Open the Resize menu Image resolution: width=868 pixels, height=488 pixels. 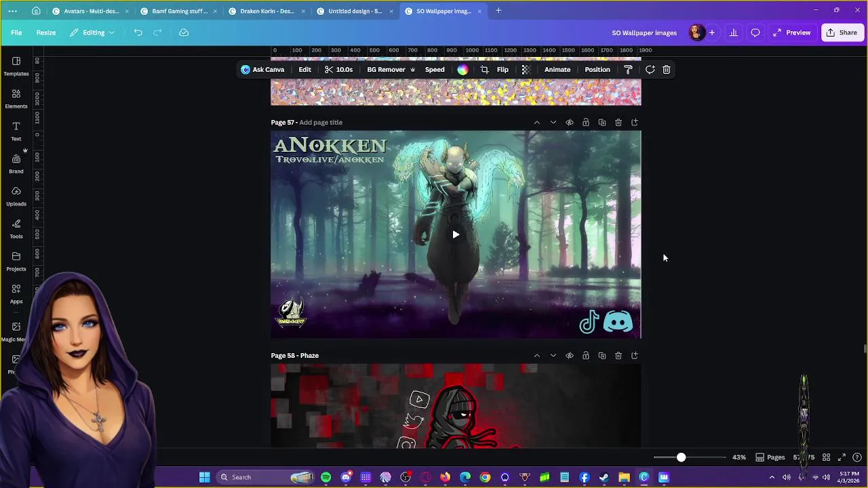click(x=46, y=33)
